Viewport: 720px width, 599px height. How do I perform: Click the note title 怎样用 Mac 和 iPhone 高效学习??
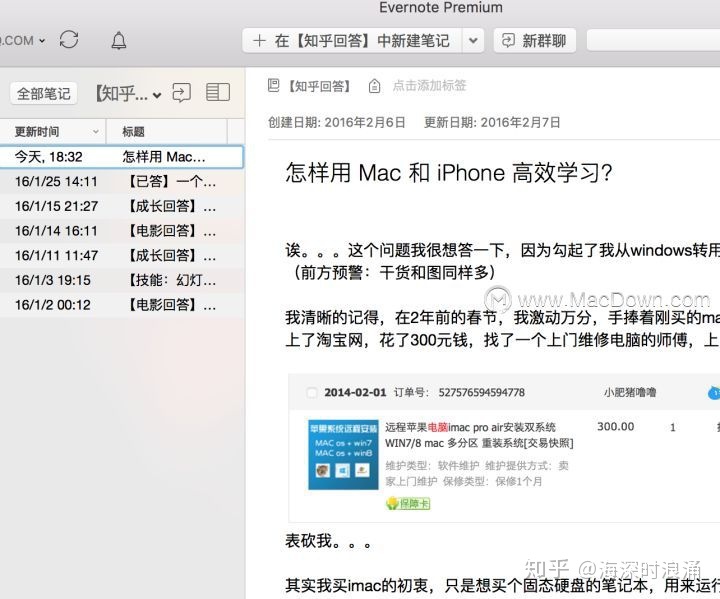pyautogui.click(x=449, y=173)
